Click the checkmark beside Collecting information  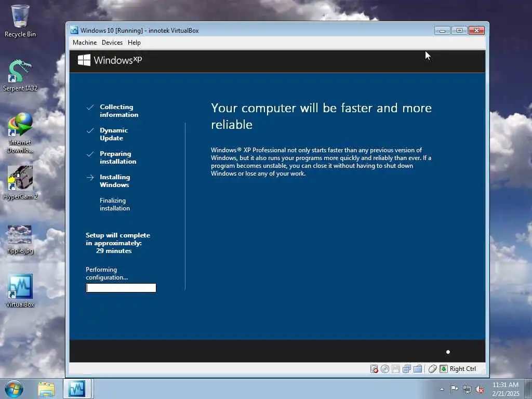tap(90, 107)
